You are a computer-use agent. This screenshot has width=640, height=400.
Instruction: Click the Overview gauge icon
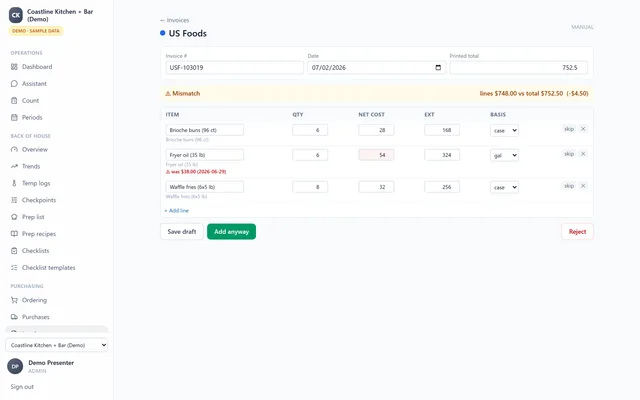click(x=14, y=149)
